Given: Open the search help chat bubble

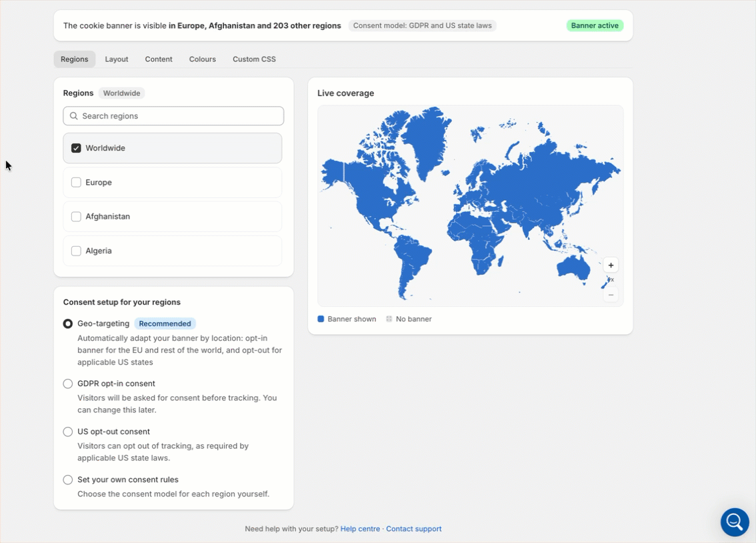Looking at the screenshot, I should tap(735, 522).
